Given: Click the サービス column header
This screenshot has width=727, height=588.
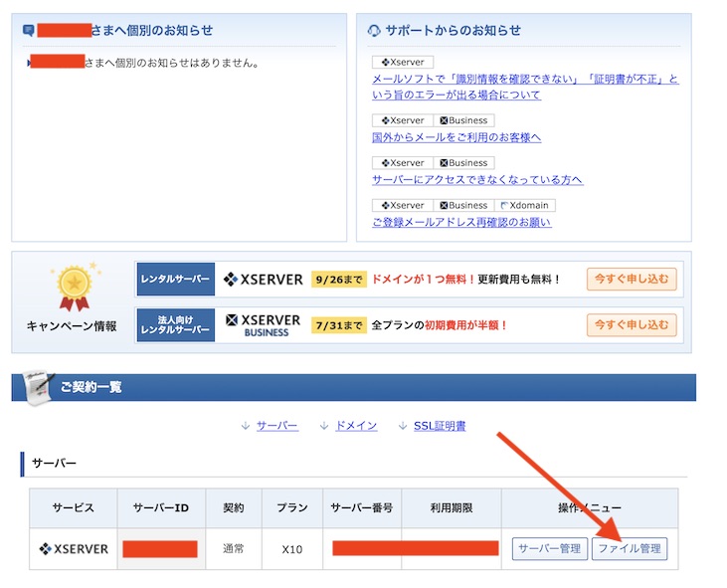Looking at the screenshot, I should [x=74, y=508].
